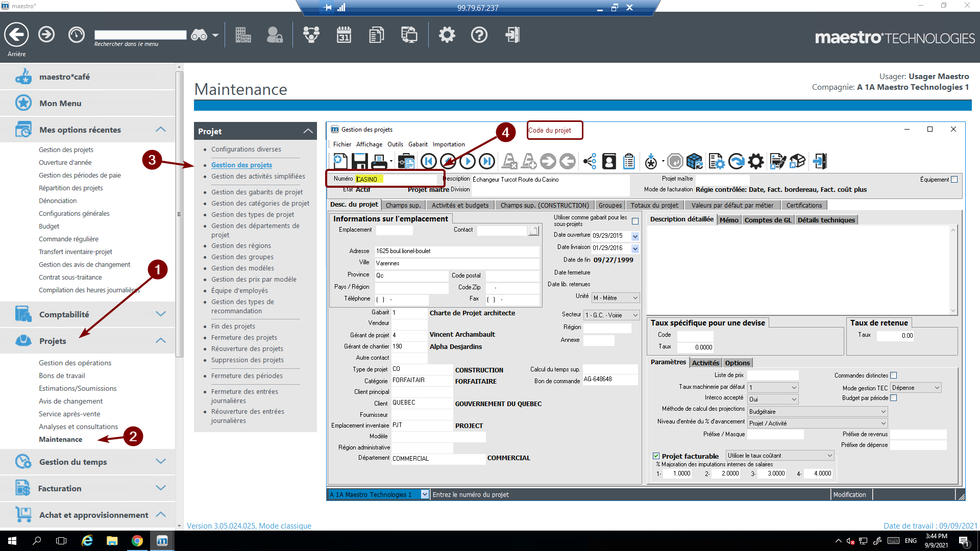Switch to Comptes de GL tab
The height and width of the screenshot is (551, 980).
(768, 220)
